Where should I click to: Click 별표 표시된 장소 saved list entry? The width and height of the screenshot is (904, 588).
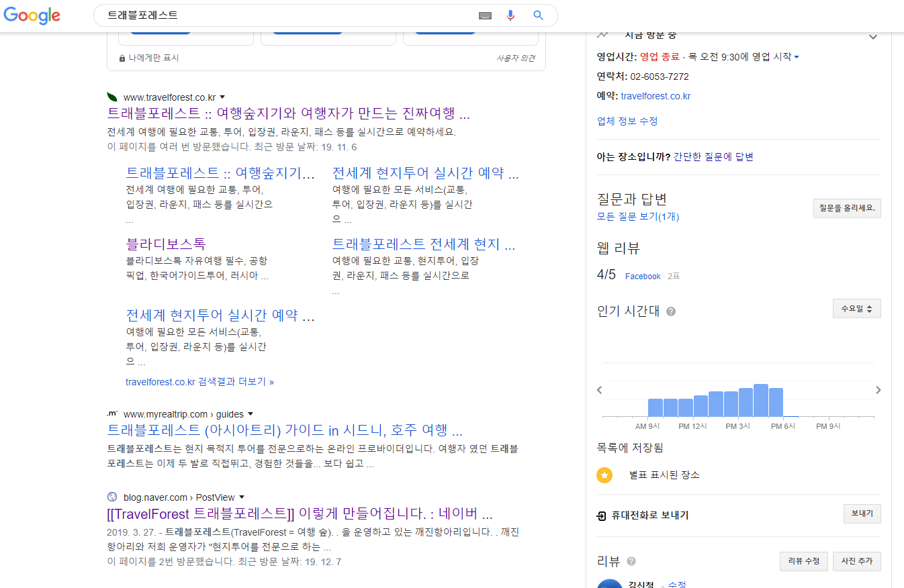tap(664, 475)
